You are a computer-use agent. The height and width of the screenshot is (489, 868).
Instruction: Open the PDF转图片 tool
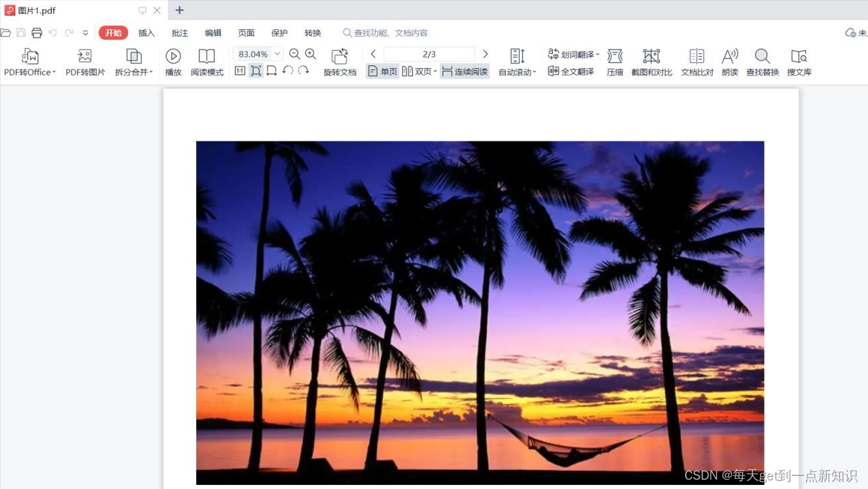click(85, 62)
